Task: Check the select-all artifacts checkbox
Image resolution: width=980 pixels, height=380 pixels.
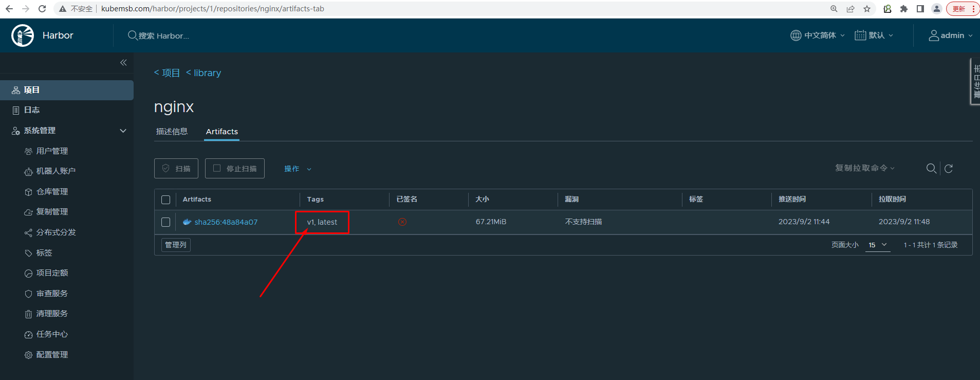Action: 165,200
